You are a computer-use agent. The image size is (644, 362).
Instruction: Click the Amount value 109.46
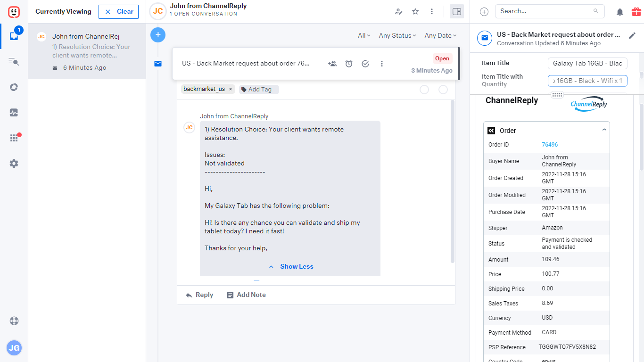(551, 259)
